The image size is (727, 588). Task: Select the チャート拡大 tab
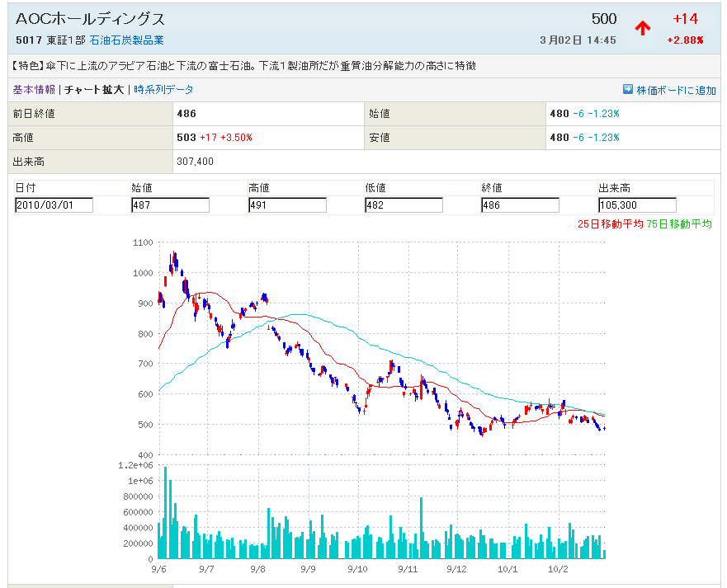click(94, 90)
